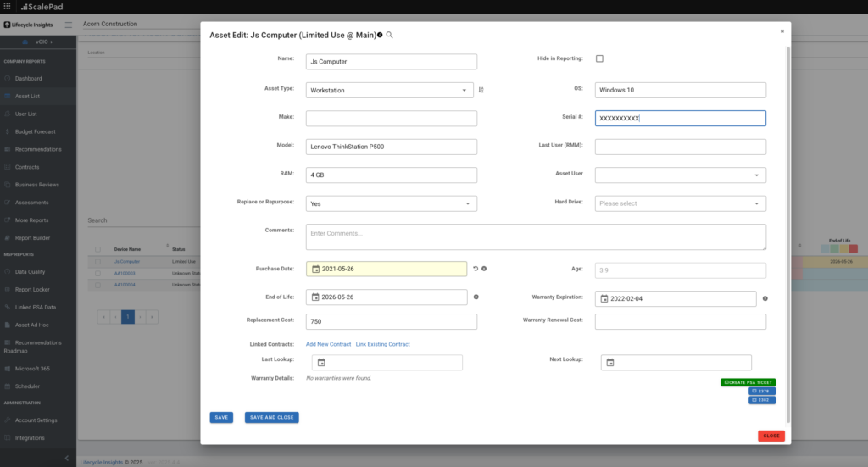Toggle the select-all checkbox in table header

[98, 249]
